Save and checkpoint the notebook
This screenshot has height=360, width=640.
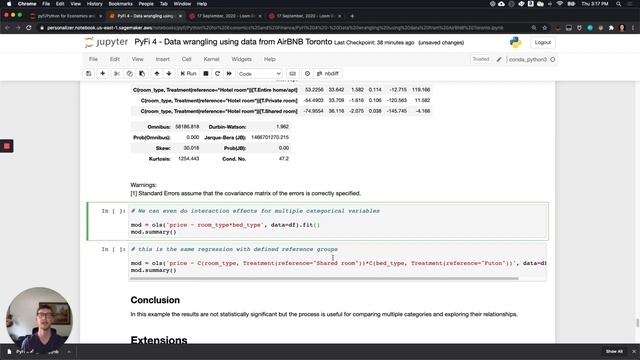(x=89, y=73)
